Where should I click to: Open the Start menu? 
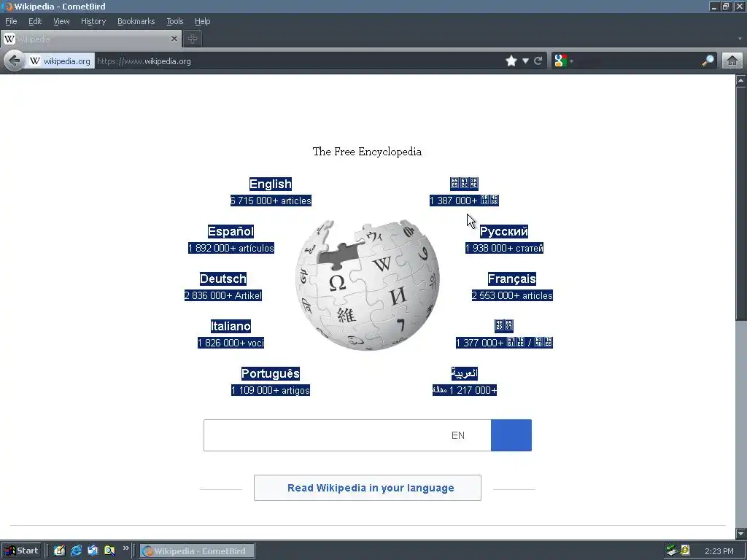point(21,551)
